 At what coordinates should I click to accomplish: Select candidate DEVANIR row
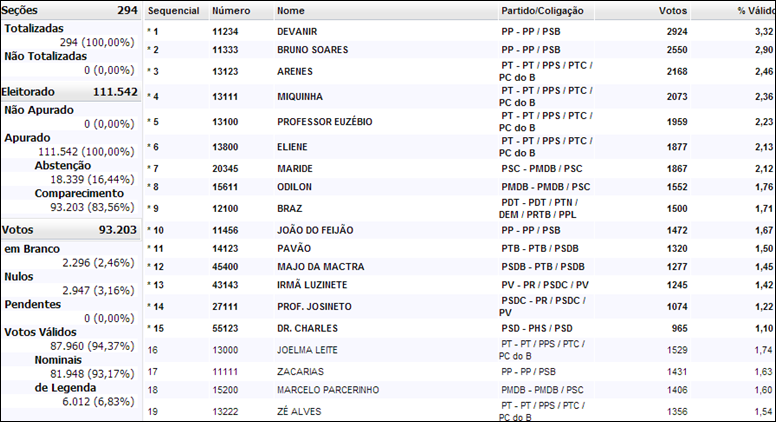(460, 32)
